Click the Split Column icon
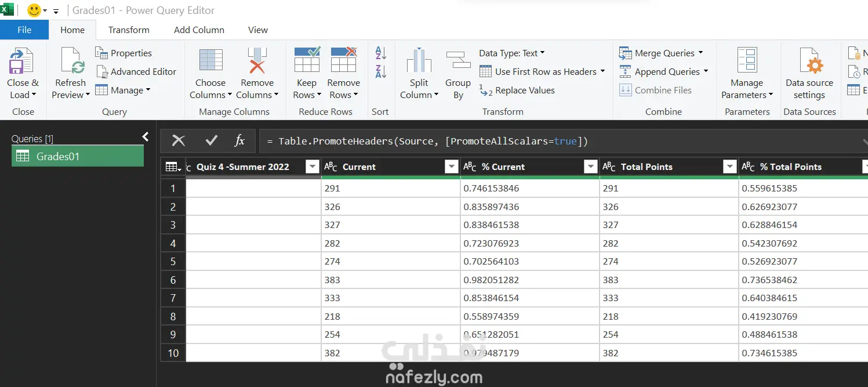Image resolution: width=868 pixels, height=387 pixels. [419, 62]
